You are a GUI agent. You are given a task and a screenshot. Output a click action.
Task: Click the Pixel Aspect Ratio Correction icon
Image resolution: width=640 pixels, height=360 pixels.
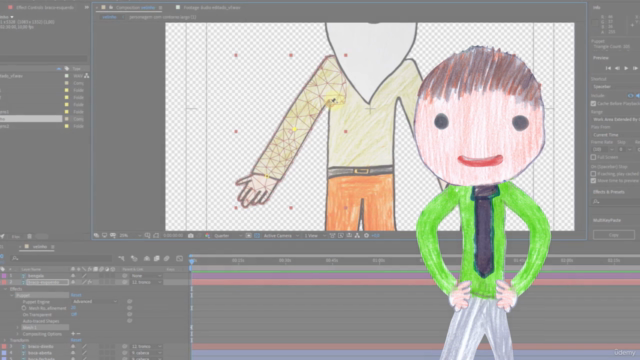click(332, 236)
